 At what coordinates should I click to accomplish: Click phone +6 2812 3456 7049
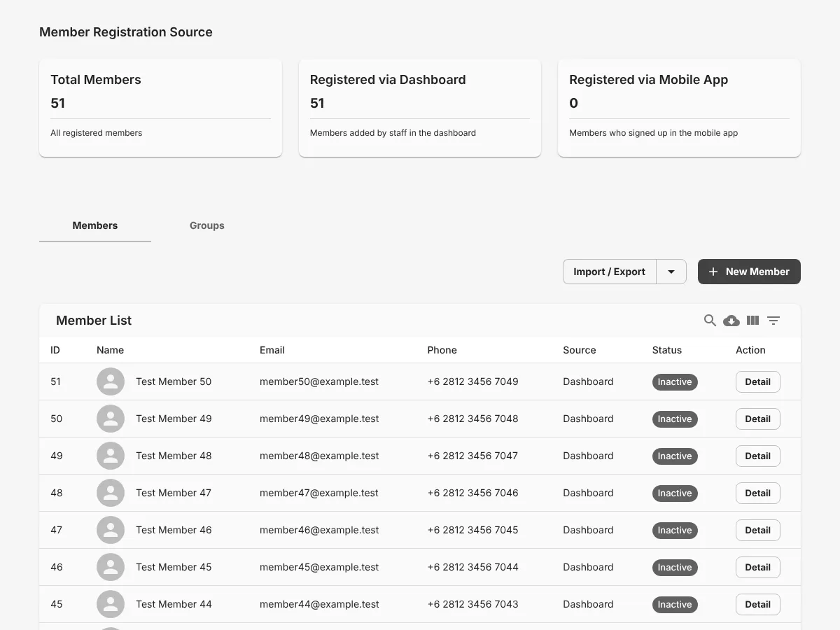point(473,381)
